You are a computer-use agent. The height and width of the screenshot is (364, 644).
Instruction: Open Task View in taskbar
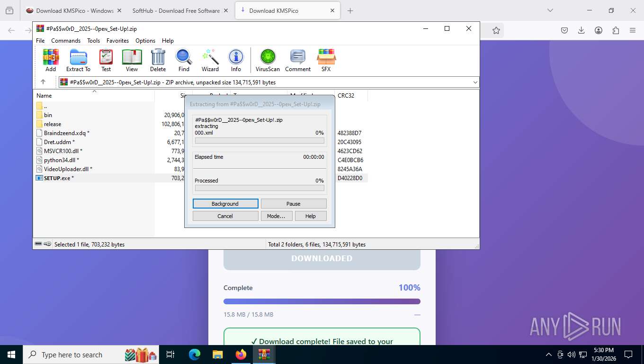click(170, 355)
